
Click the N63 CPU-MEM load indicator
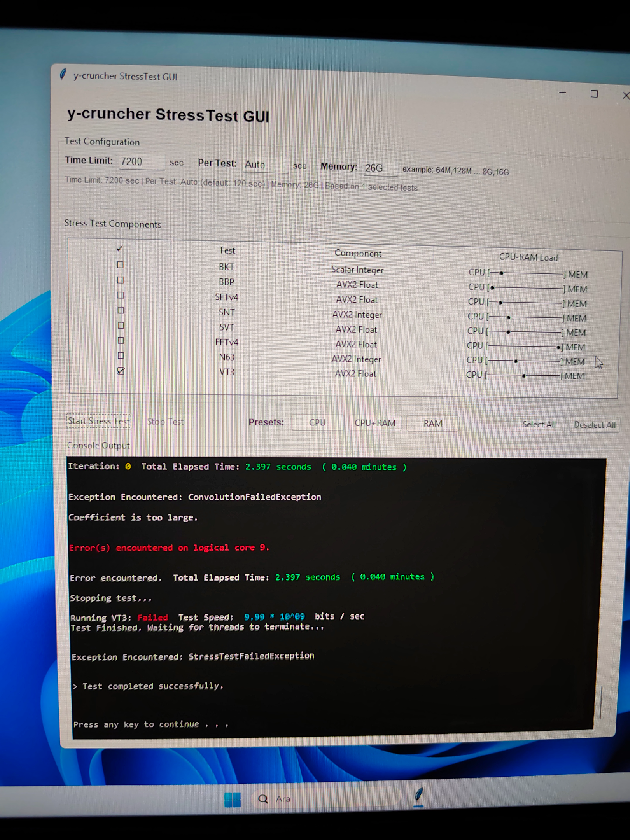coord(525,361)
